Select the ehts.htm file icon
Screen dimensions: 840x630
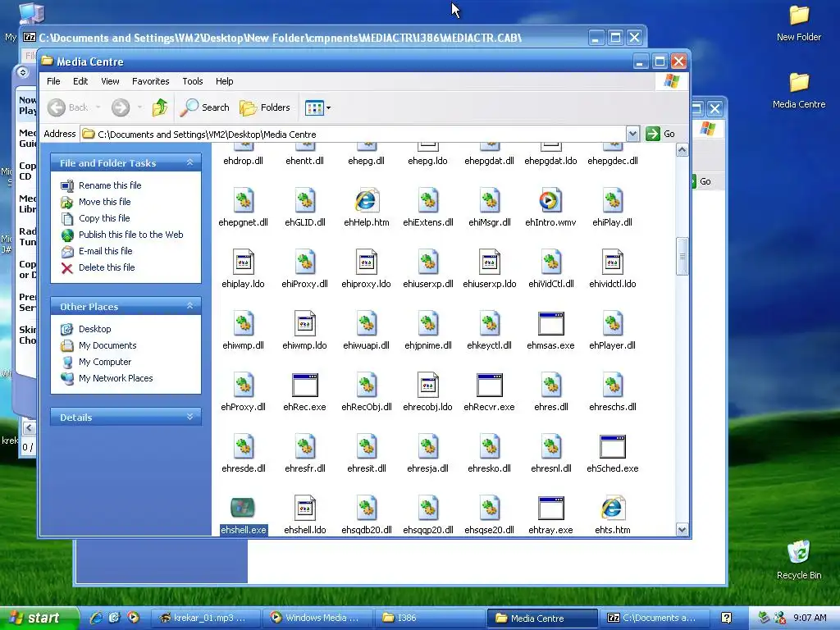tap(612, 508)
